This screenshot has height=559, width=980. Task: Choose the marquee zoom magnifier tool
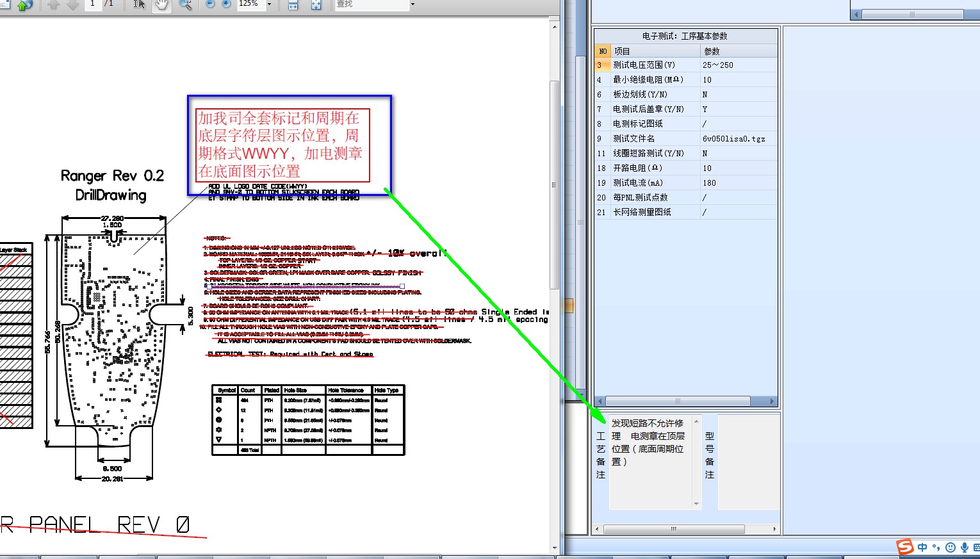[x=185, y=4]
